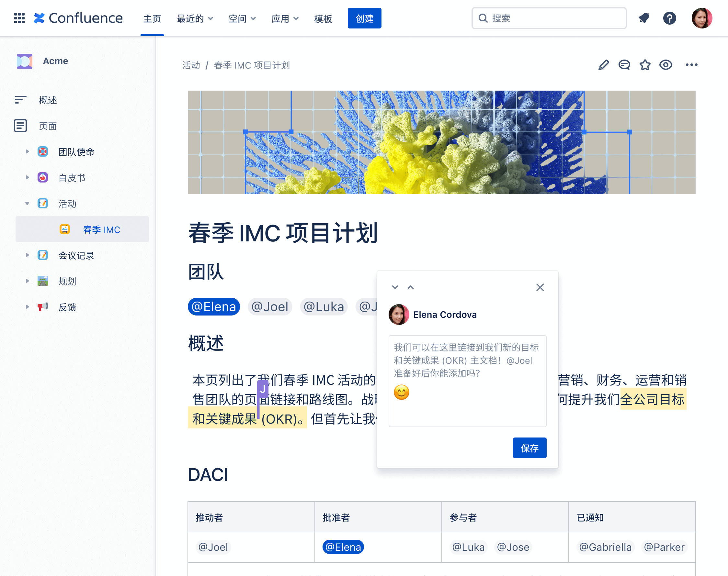Open the 应用 dropdown menu
This screenshot has height=576, width=728.
[x=285, y=18]
